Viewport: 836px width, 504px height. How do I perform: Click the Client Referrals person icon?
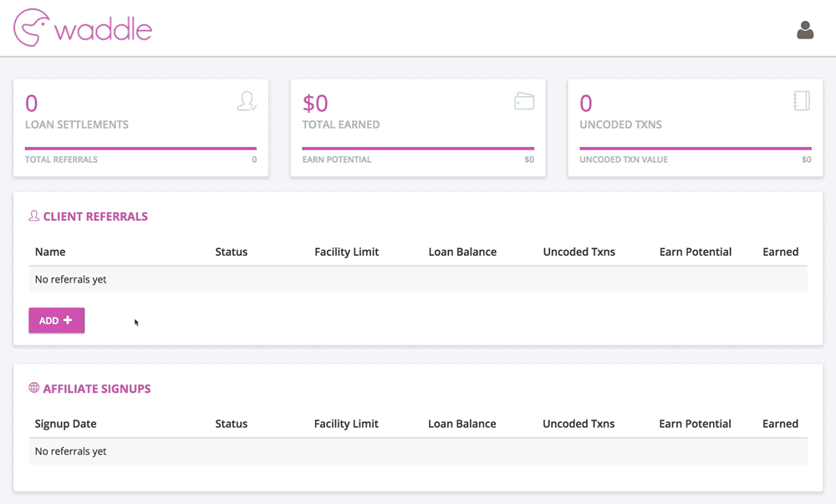pos(34,216)
